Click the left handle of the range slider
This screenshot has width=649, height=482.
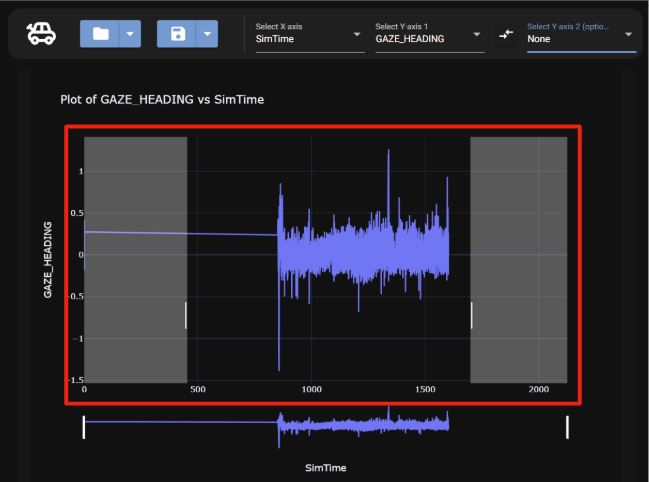tap(84, 427)
